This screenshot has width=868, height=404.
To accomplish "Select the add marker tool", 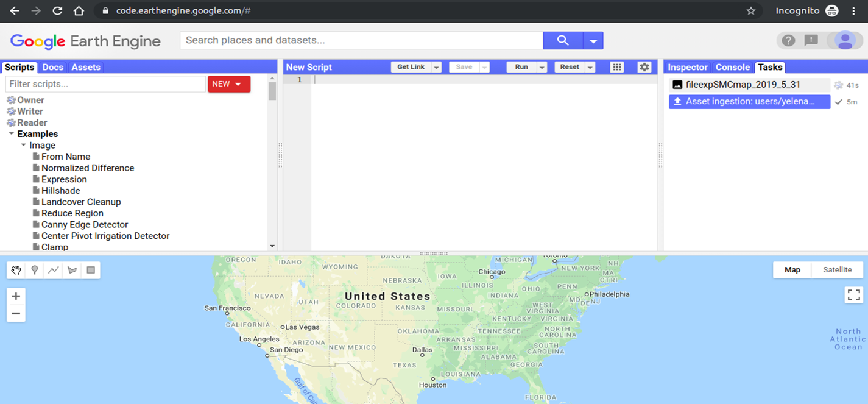I will coord(35,270).
